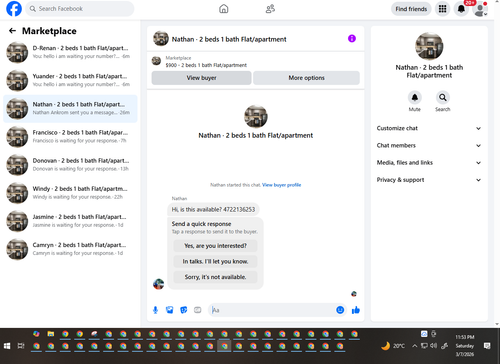Expand Privacy & support section
This screenshot has width=500, height=364.
click(x=429, y=180)
